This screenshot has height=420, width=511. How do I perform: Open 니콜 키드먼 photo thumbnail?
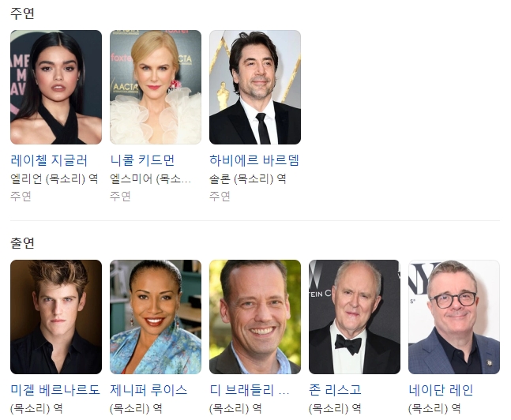click(x=156, y=87)
